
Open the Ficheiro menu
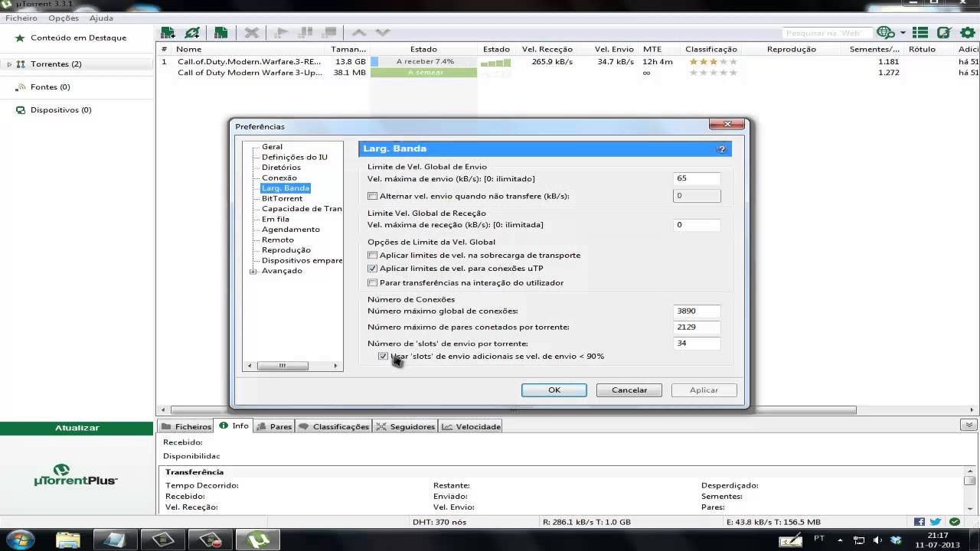pyautogui.click(x=21, y=18)
